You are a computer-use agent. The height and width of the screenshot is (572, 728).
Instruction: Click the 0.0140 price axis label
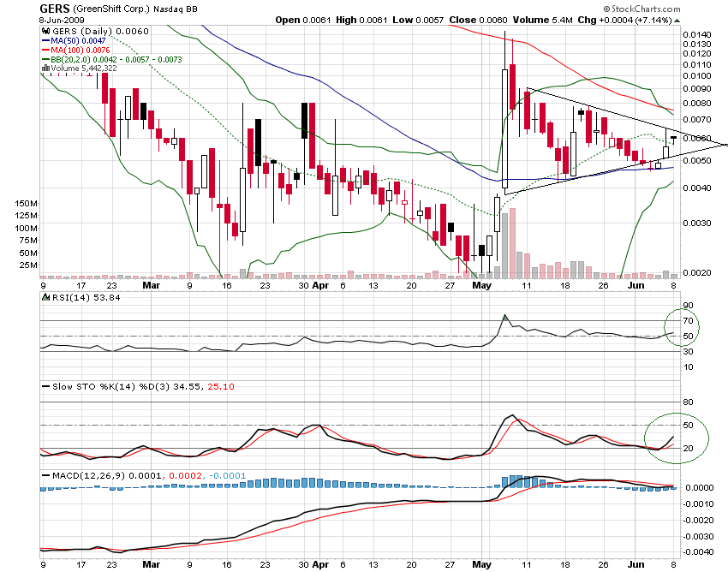[x=697, y=35]
